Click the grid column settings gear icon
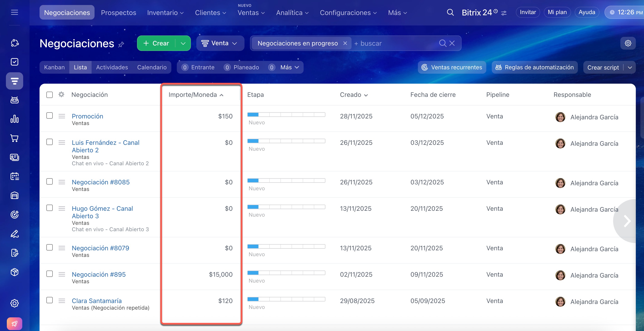 tap(61, 95)
